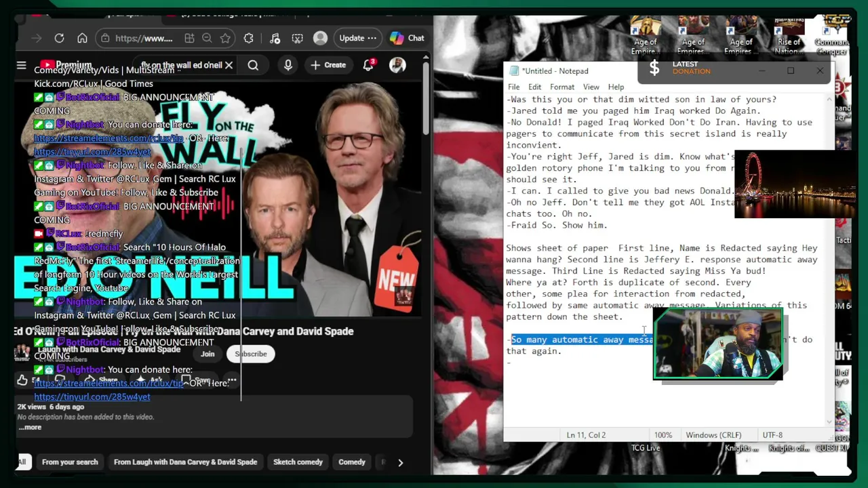Open the Notepad Help menu
Screen dimensions: 868x488
616,87
